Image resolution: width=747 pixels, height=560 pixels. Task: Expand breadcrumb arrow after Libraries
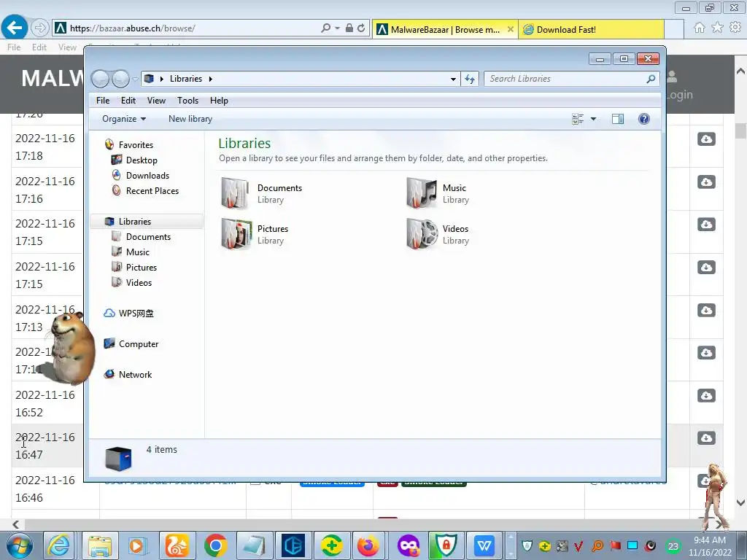click(x=210, y=79)
